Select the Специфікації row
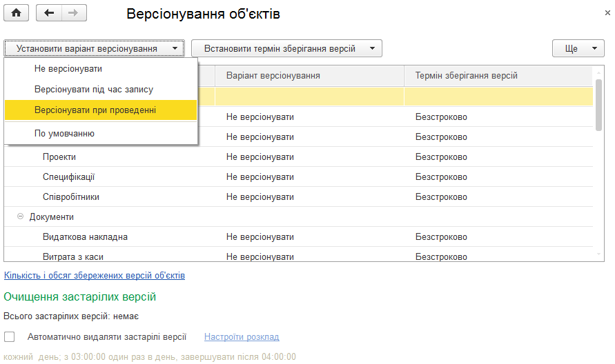The width and height of the screenshot is (615, 364). pyautogui.click(x=298, y=176)
